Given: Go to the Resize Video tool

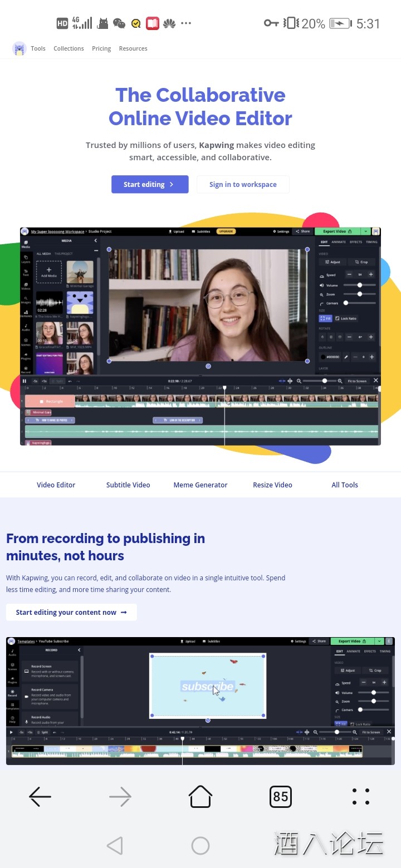Looking at the screenshot, I should [x=272, y=485].
